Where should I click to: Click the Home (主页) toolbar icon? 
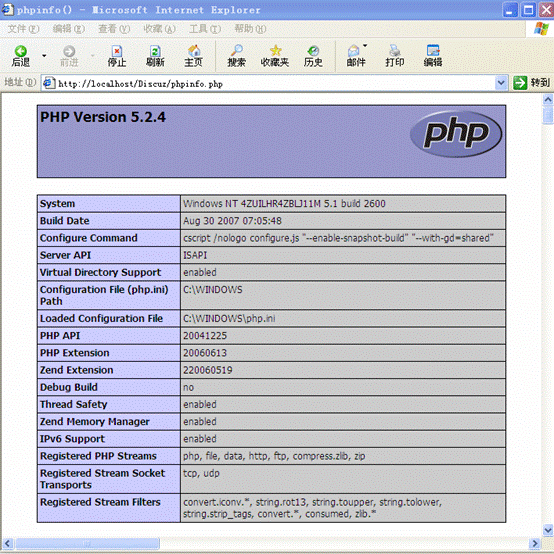(x=193, y=56)
